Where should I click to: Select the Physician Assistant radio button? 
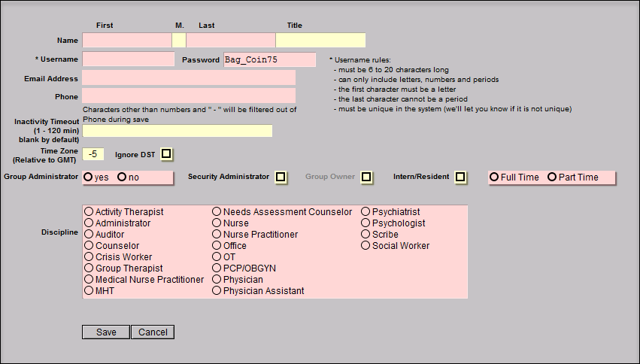click(217, 291)
